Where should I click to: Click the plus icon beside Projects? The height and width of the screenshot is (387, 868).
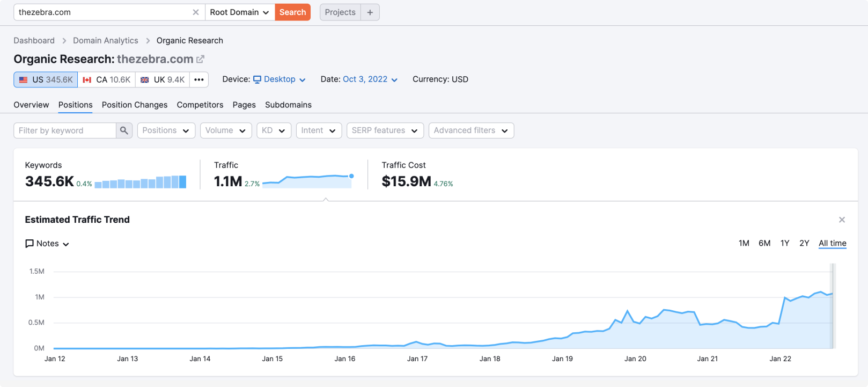(x=370, y=12)
